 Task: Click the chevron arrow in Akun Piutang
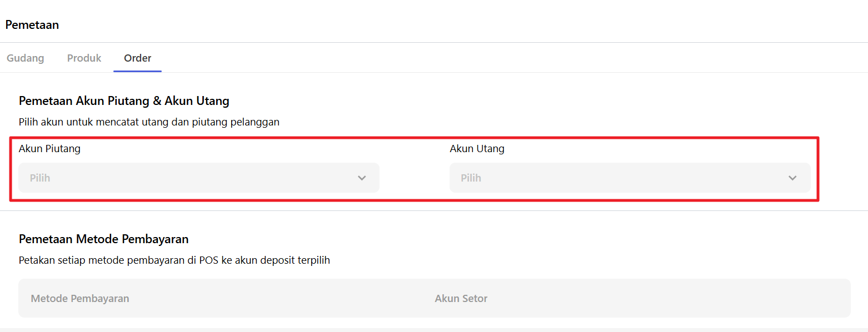(362, 178)
